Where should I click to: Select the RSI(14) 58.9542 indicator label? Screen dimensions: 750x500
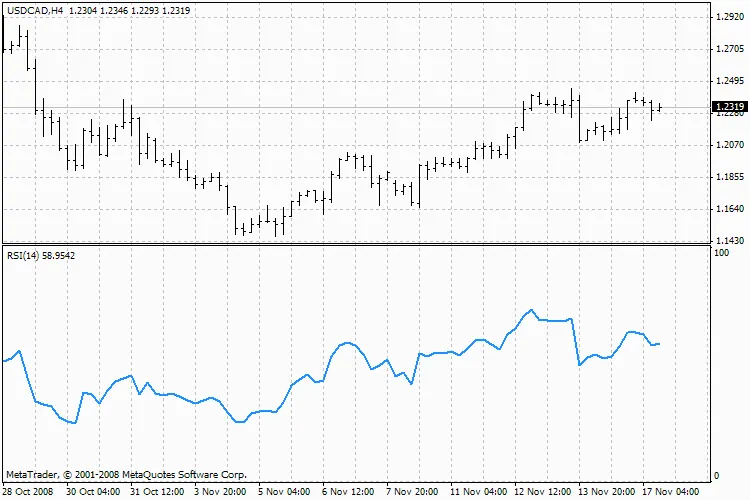coord(41,256)
